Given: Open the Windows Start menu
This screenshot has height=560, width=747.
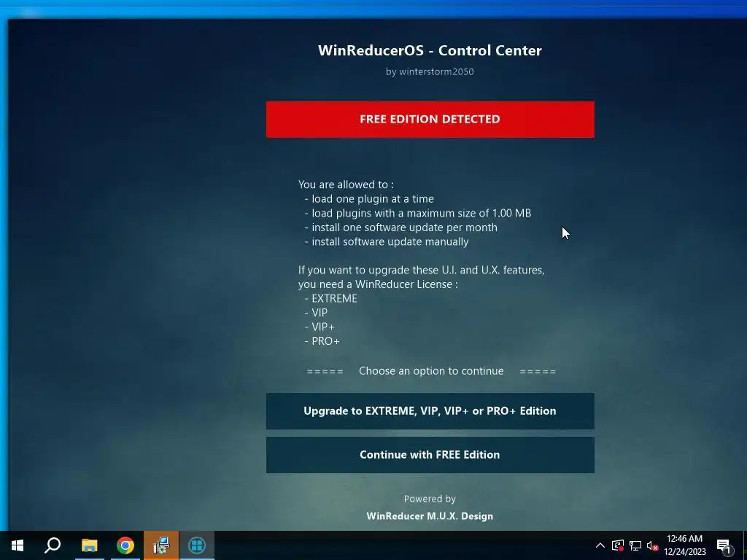Looking at the screenshot, I should (x=18, y=545).
